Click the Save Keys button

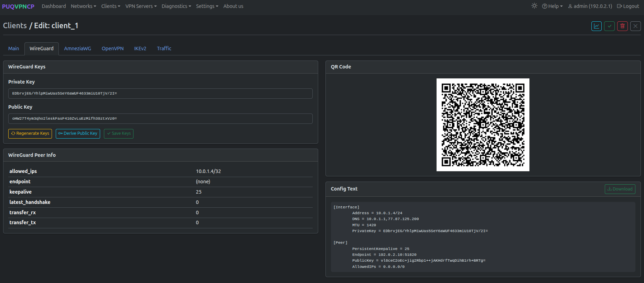119,133
